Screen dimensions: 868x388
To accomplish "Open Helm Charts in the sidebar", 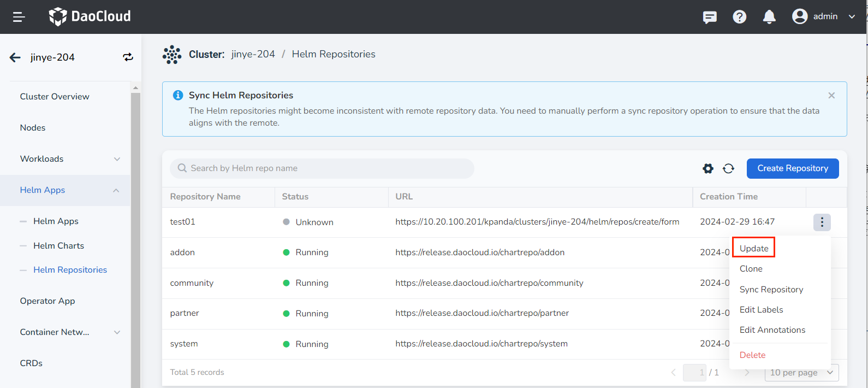I will tap(58, 246).
